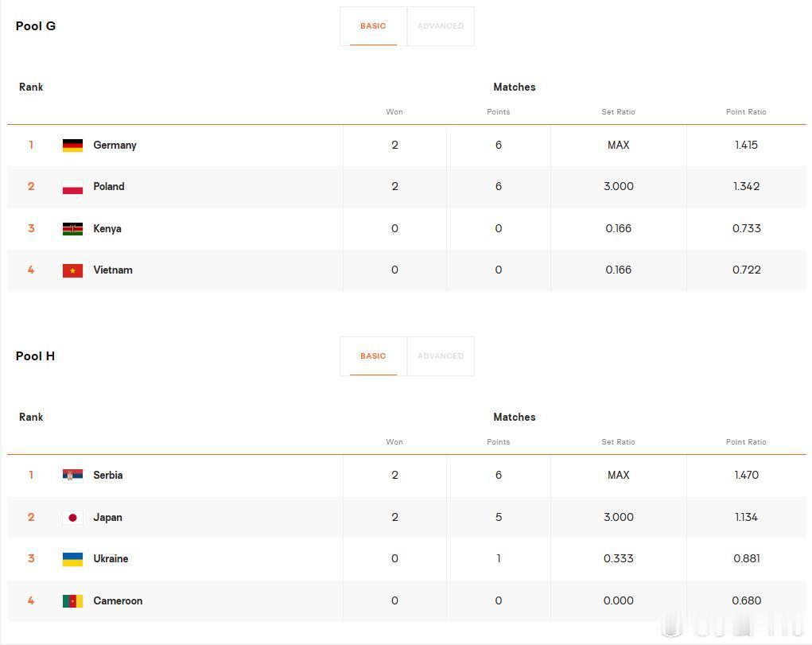Switch to the Advanced tab in Pool G

coord(441,26)
